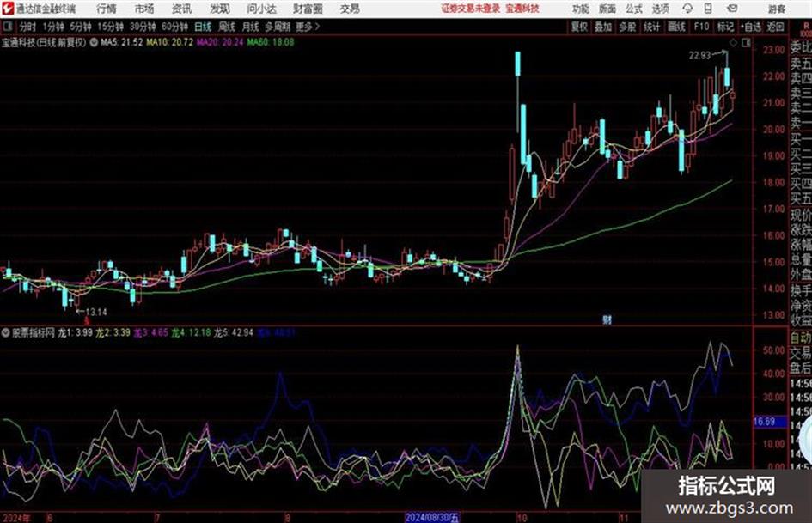Click the 叠加 overlay toolbar button

pyautogui.click(x=603, y=27)
